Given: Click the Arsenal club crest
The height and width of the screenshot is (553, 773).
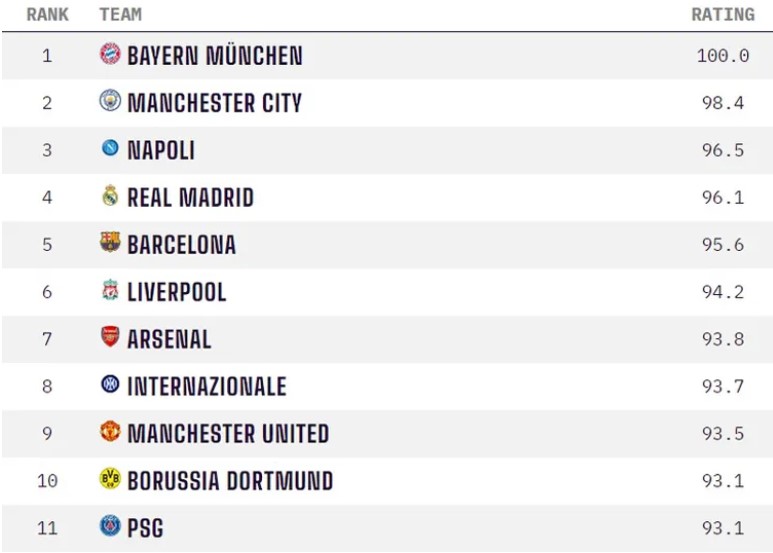Looking at the screenshot, I should (110, 338).
